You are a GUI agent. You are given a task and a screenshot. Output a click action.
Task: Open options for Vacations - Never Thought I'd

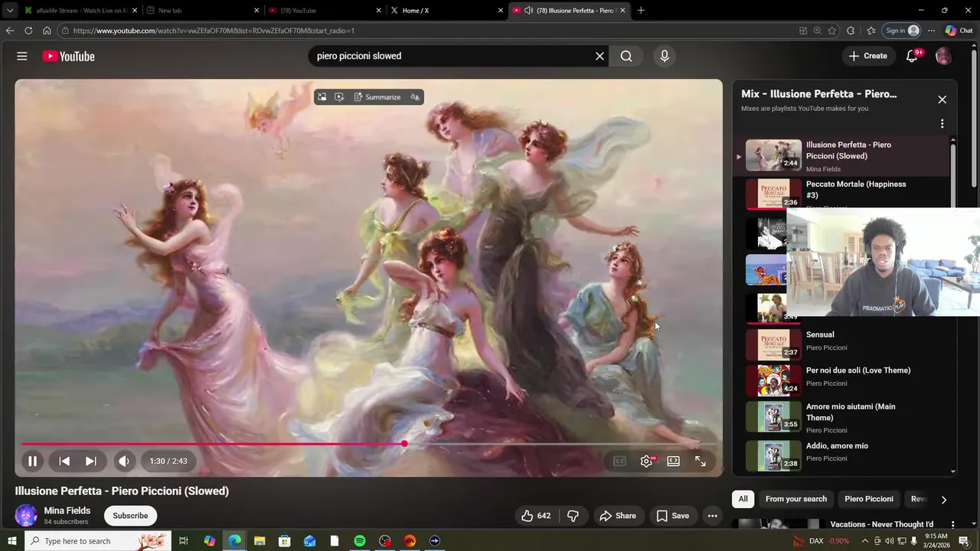tap(952, 525)
